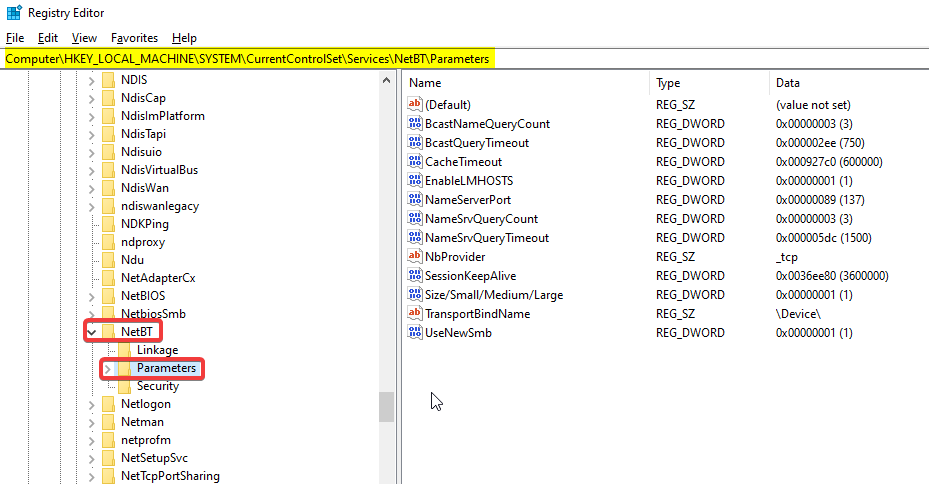
Task: Select the BcastNameQueryCount DWORD icon
Action: [x=415, y=123]
